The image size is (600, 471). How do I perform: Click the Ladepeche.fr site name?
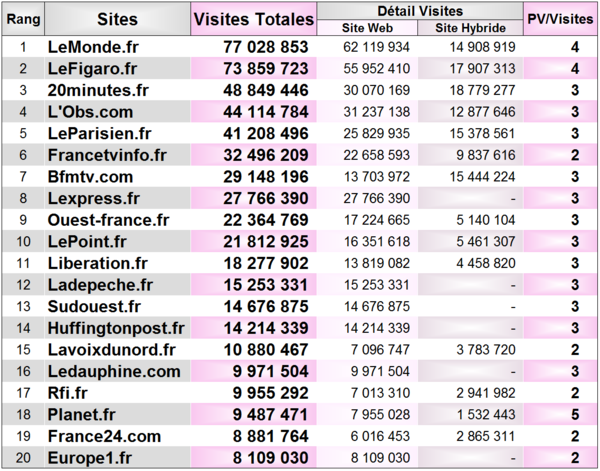(100, 285)
